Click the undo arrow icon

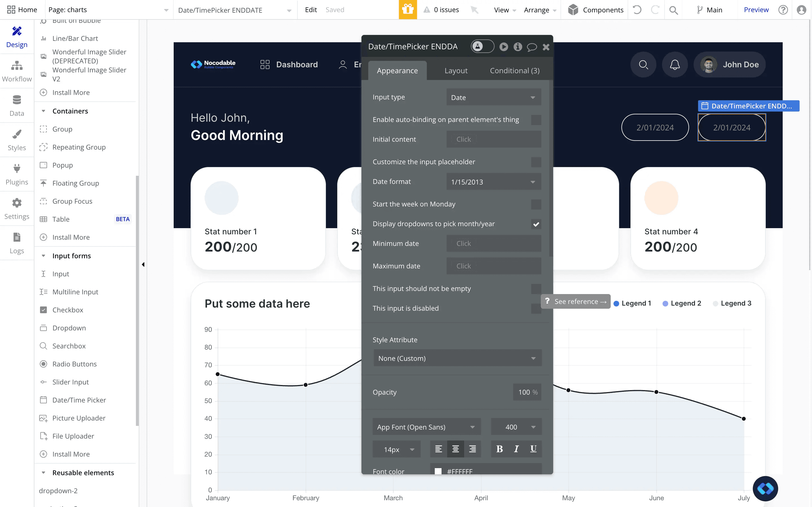click(637, 10)
